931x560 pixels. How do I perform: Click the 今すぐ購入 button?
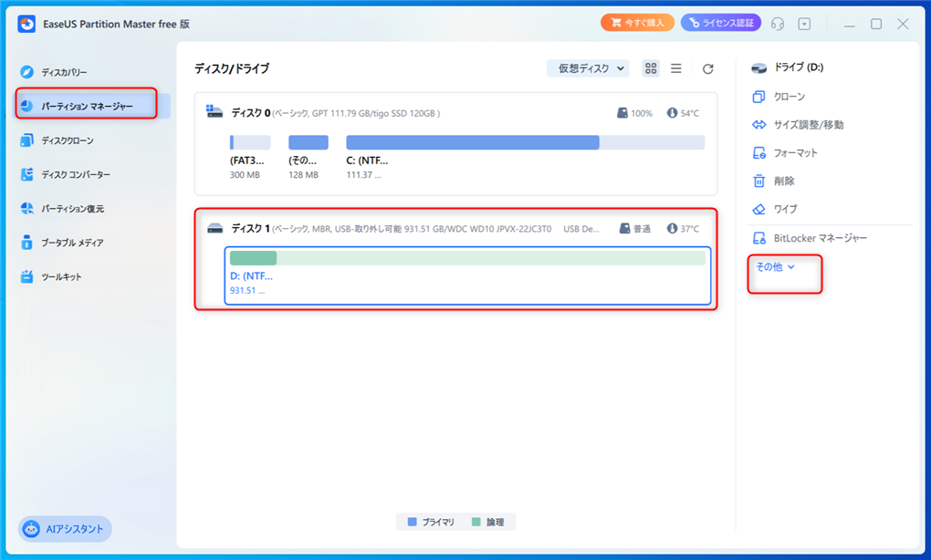coord(637,23)
